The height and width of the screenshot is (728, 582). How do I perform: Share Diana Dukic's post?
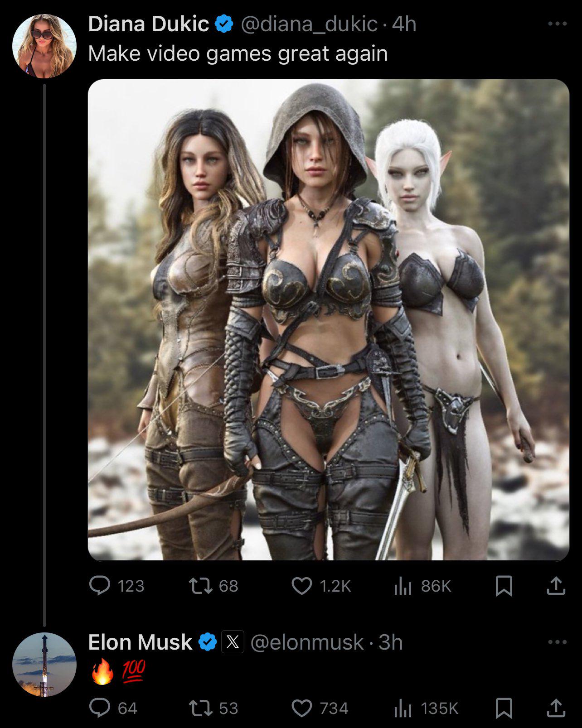[556, 586]
